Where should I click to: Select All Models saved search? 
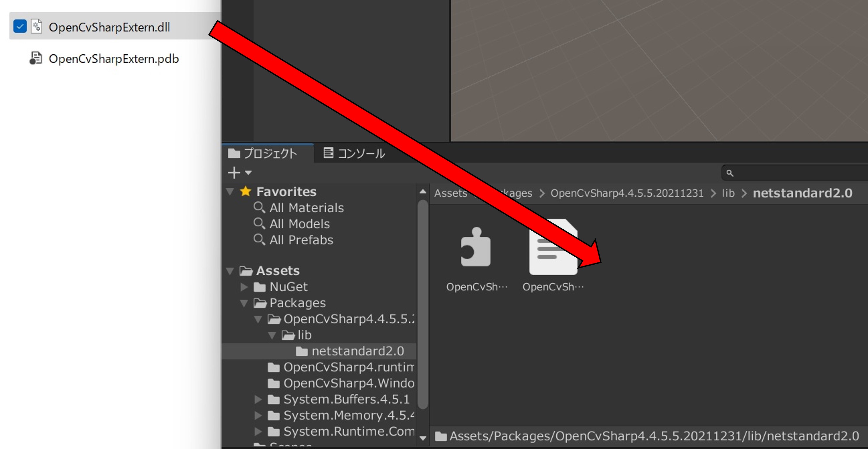click(299, 224)
